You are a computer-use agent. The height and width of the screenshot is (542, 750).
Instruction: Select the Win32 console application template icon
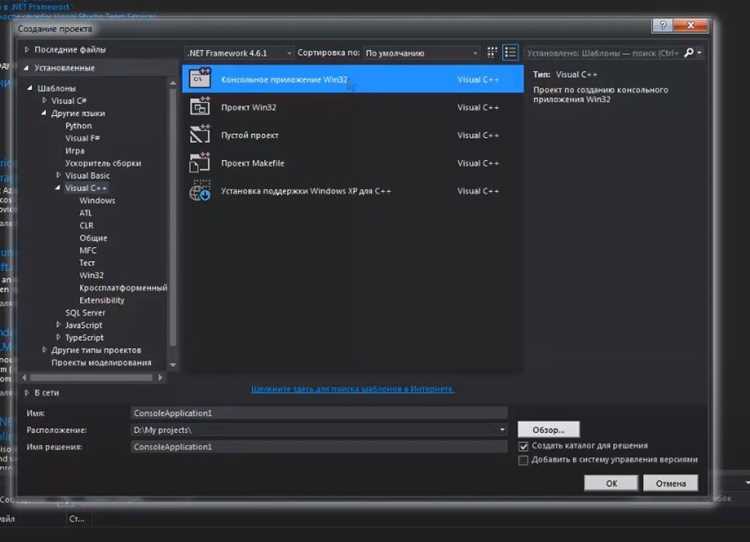200,79
